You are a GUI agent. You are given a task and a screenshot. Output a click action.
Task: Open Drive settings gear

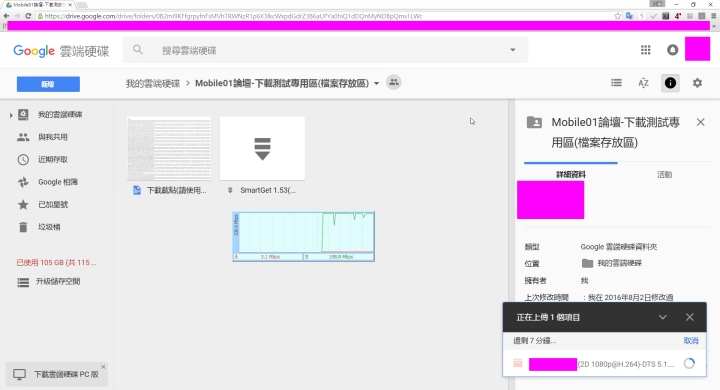(x=697, y=83)
